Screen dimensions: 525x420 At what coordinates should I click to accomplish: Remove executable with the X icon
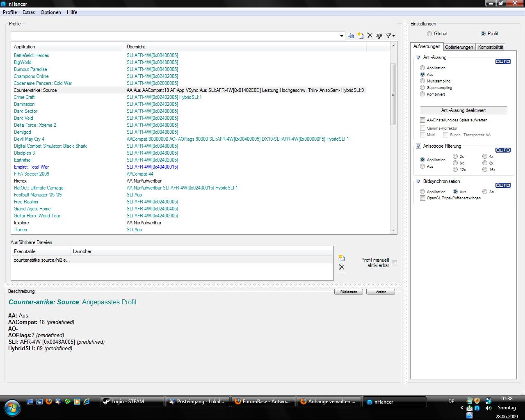click(x=342, y=267)
